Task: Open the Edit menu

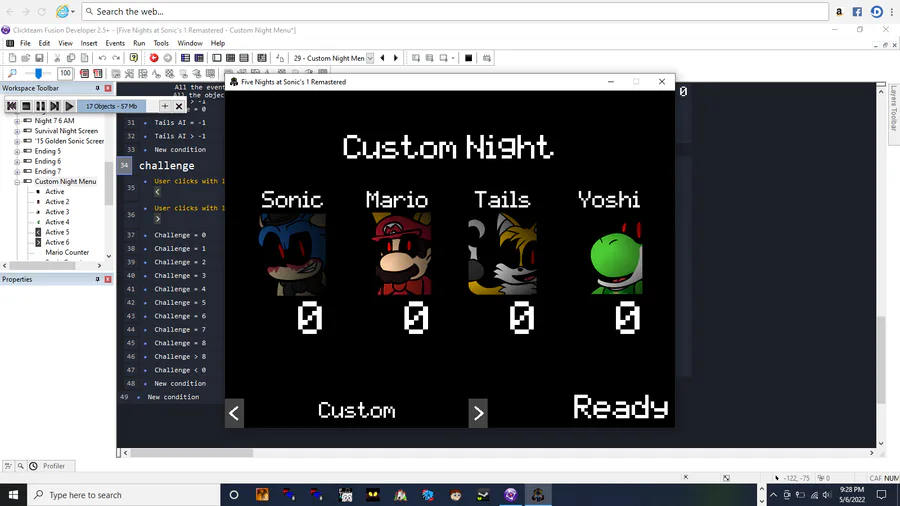Action: click(x=44, y=43)
